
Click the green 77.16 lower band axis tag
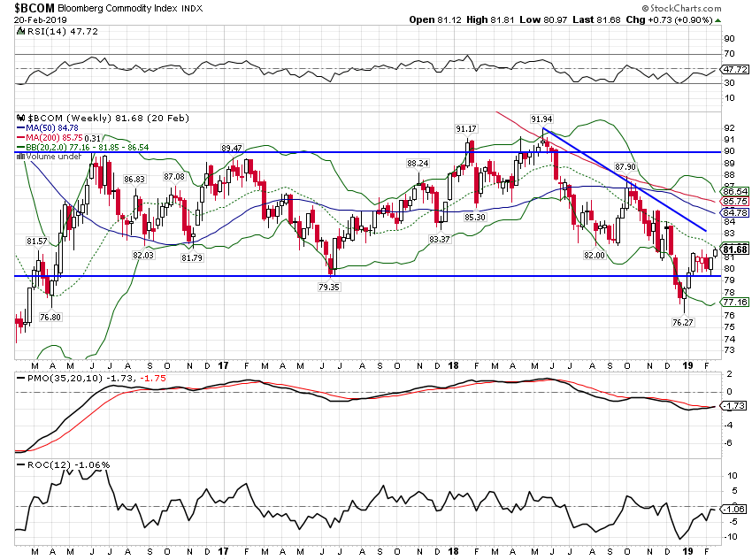click(x=734, y=302)
